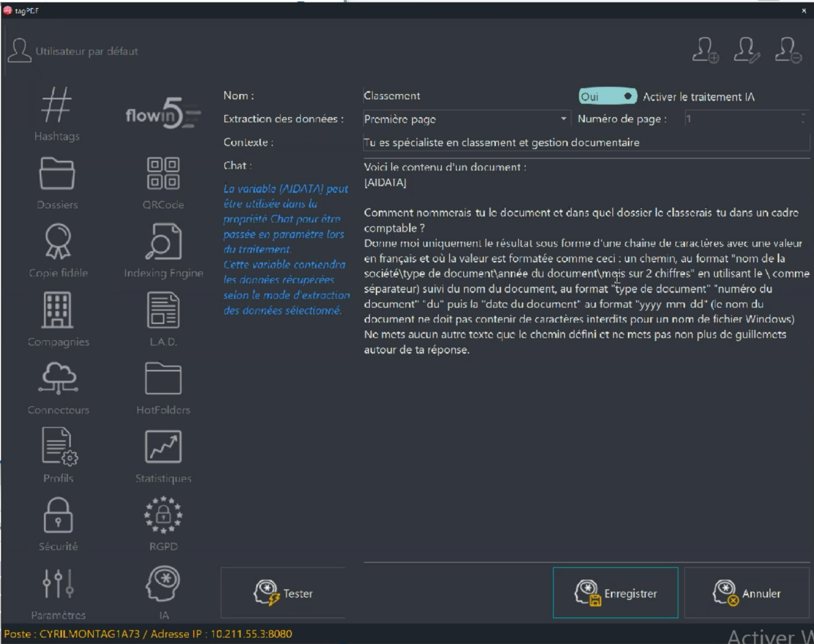This screenshot has height=644, width=814.
Task: Open the IA section
Action: coord(163,593)
